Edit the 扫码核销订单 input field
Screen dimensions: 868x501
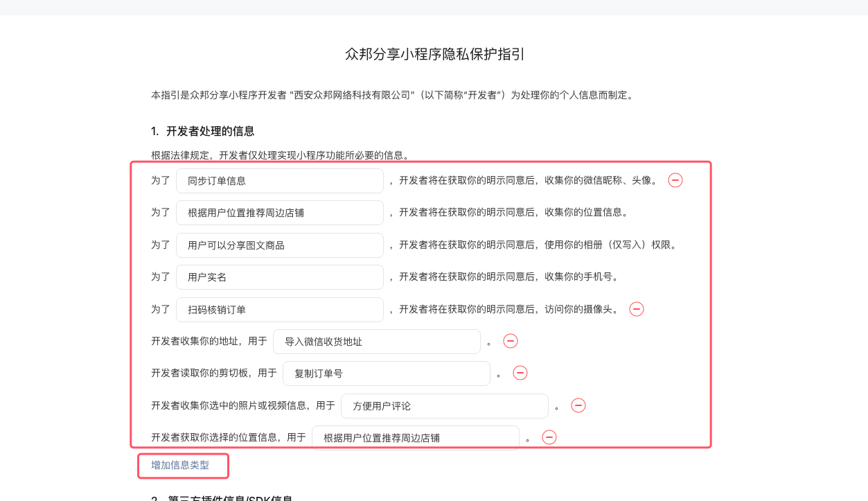click(x=280, y=310)
